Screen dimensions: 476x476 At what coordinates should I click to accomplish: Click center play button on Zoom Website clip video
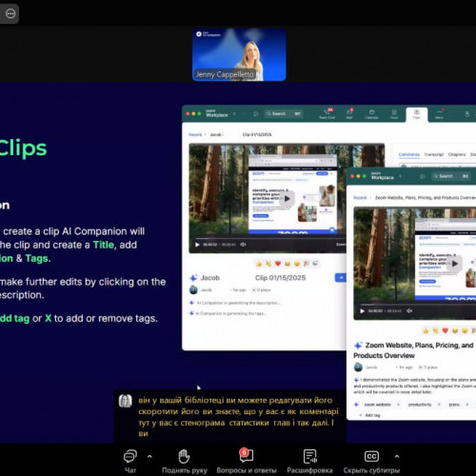point(454,264)
